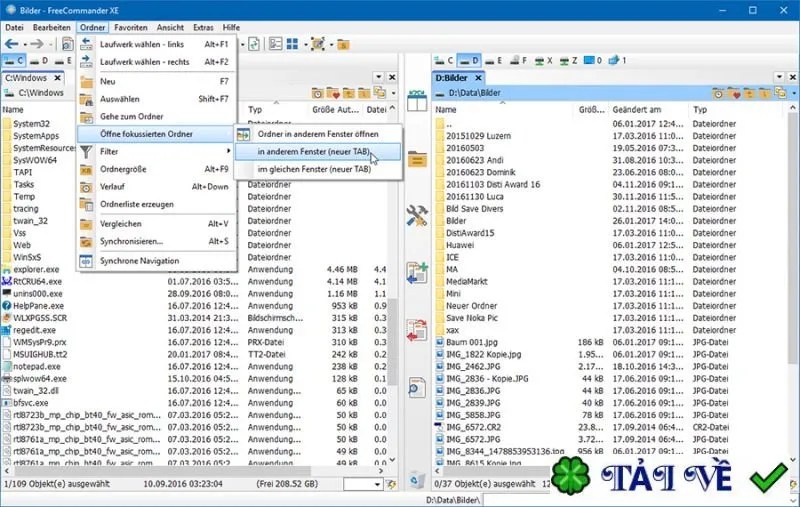Sort right panel by Geändert am column
The width and height of the screenshot is (800, 507).
click(636, 110)
